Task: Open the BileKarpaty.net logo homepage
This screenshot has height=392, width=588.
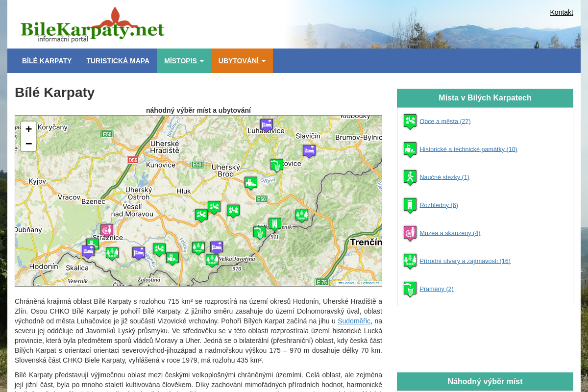Action: click(93, 25)
